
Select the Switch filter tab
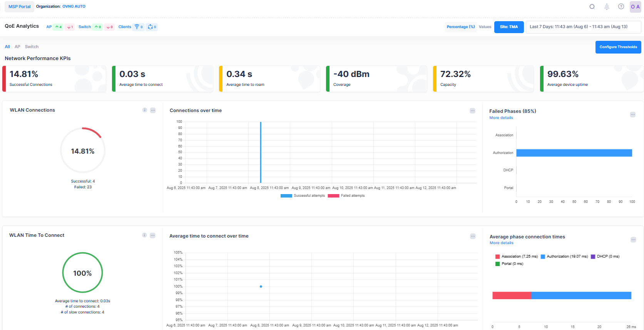(32, 47)
